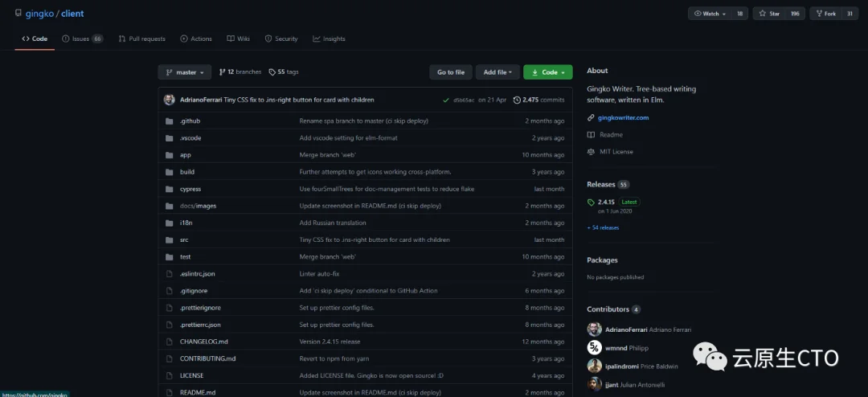Open the app folder
Viewport: 868px width, 397px height.
186,155
